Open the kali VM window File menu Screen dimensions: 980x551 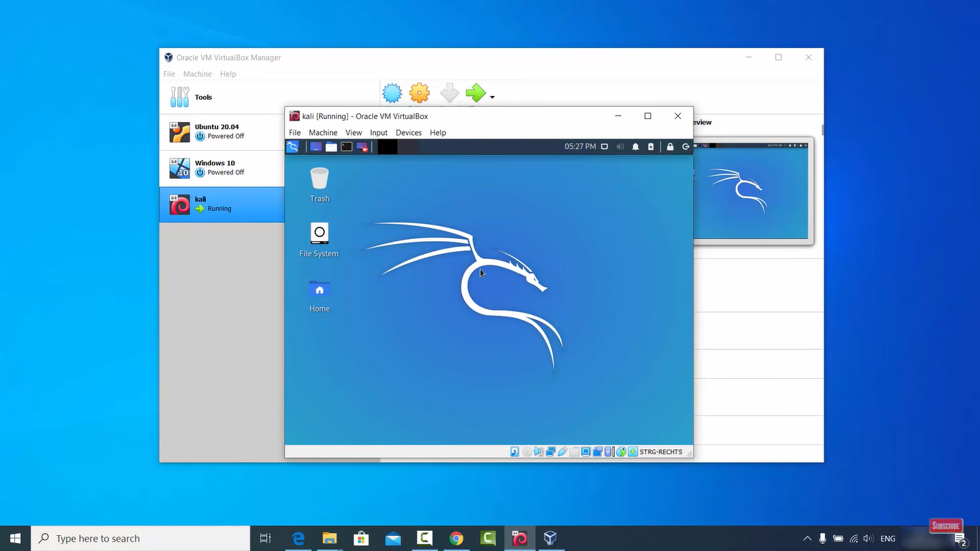click(x=295, y=133)
